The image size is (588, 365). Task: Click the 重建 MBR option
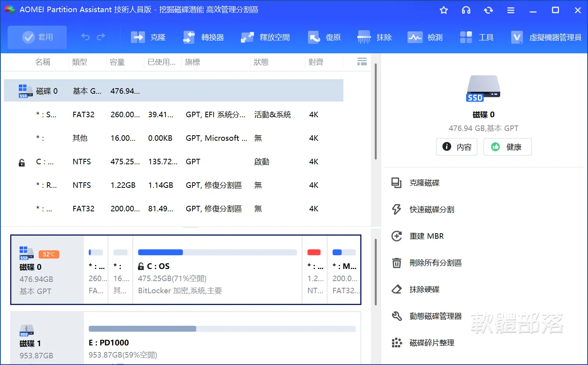coord(426,236)
